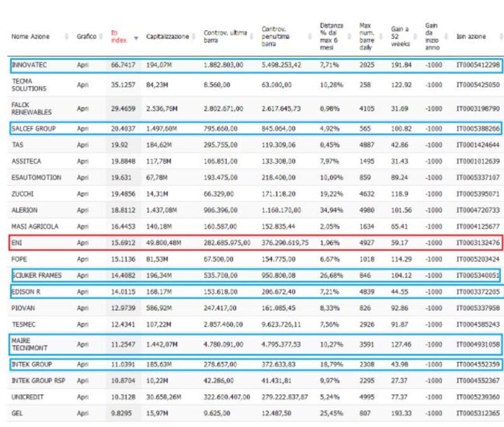Click the SCIUKER FRAMES distance 26,68%
The height and width of the screenshot is (427, 504).
pos(331,276)
